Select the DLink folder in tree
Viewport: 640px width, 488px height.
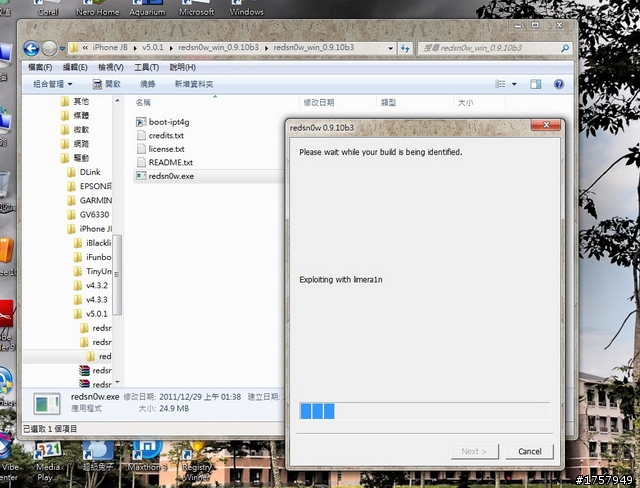84,172
